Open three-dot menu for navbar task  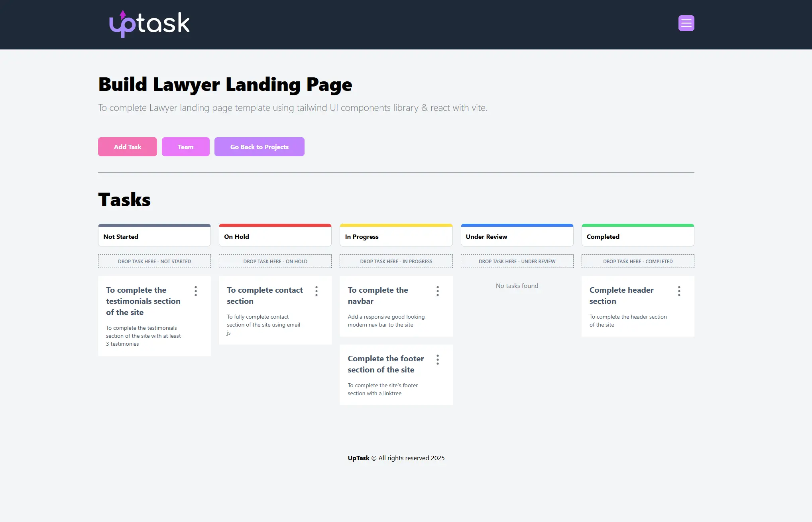[437, 291]
